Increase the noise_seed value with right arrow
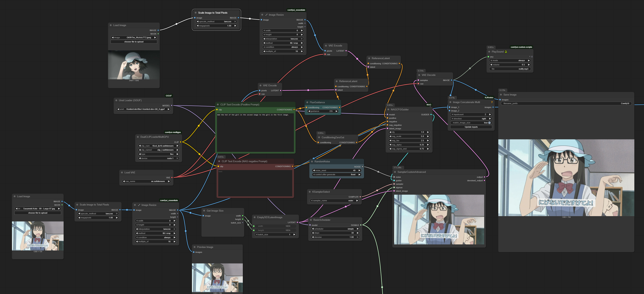The width and height of the screenshot is (644, 294). (359, 170)
